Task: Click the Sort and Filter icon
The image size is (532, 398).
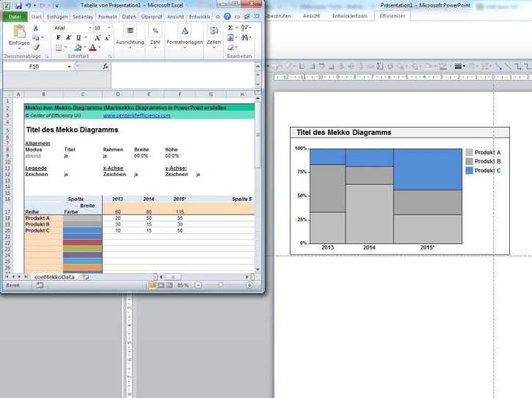Action: click(245, 28)
